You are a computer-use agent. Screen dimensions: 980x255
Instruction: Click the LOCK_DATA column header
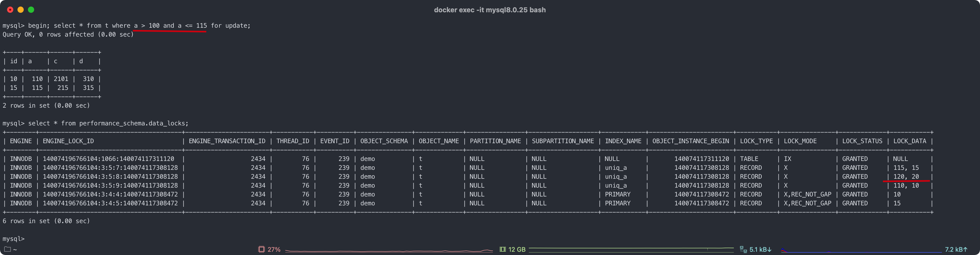(910, 141)
